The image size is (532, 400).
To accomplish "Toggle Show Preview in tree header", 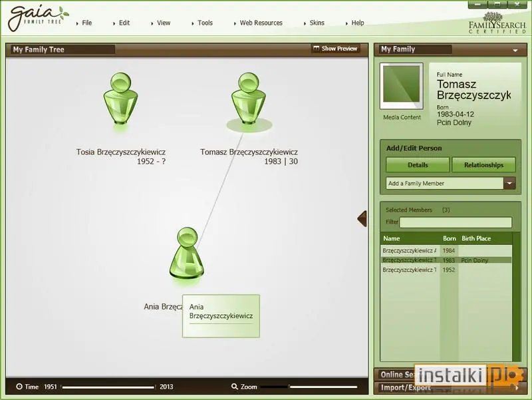I will (x=335, y=49).
